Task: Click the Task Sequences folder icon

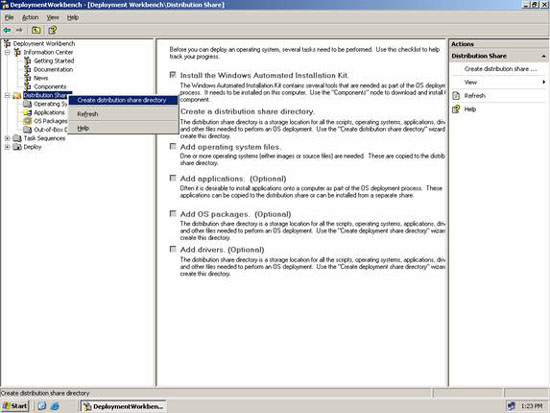Action: tap(17, 138)
